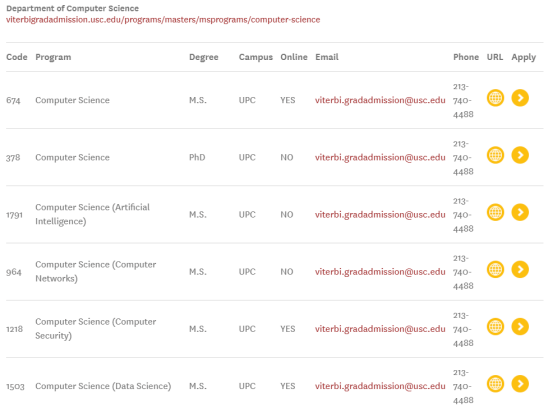The image size is (554, 408).
Task: Click the email for Data Science program
Action: [380, 386]
